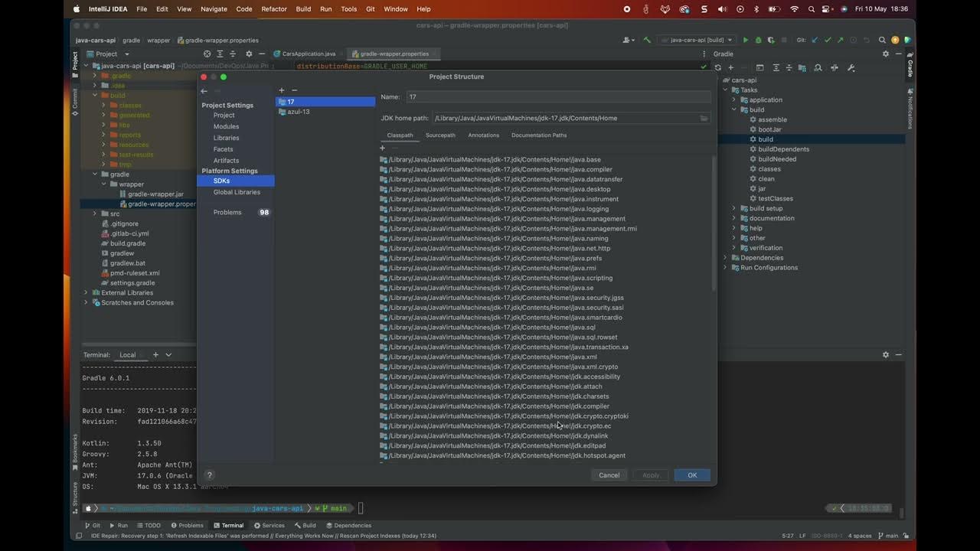Click the Wi-Fi icon in menu bar
Screen dimensions: 980x551
click(x=794, y=9)
